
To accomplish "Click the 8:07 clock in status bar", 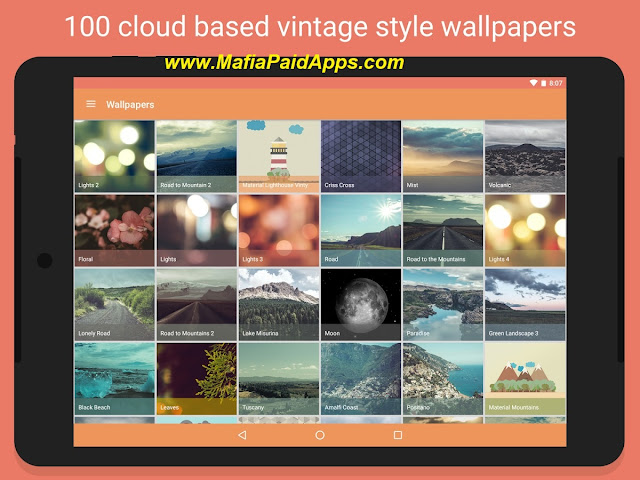I will coord(556,83).
